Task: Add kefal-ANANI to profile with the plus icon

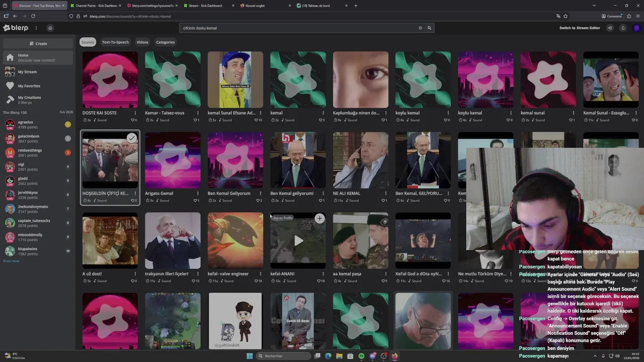Action: click(319, 218)
